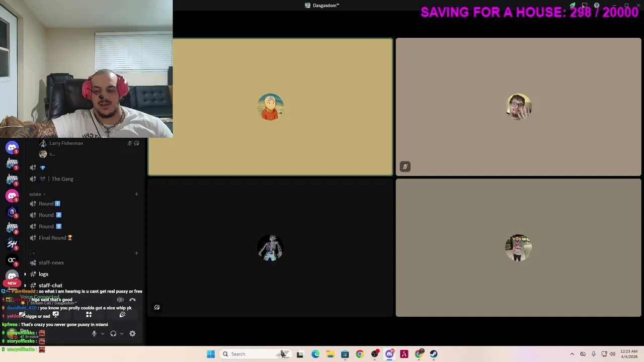Screen dimensions: 644x362
Task: Open Steam from the taskbar
Action: pyautogui.click(x=434, y=354)
